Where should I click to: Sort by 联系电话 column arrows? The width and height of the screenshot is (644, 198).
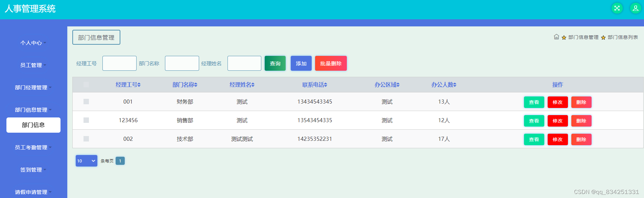pyautogui.click(x=326, y=85)
